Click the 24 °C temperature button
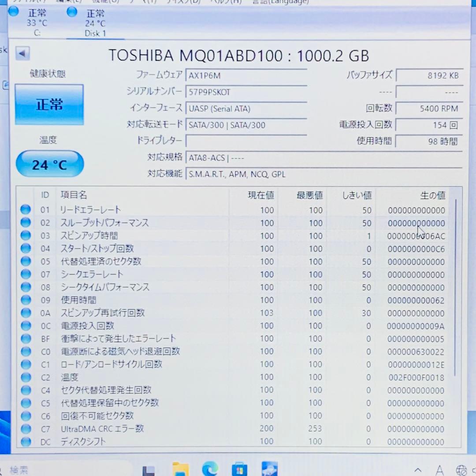This screenshot has width=476, height=476. coord(49,164)
